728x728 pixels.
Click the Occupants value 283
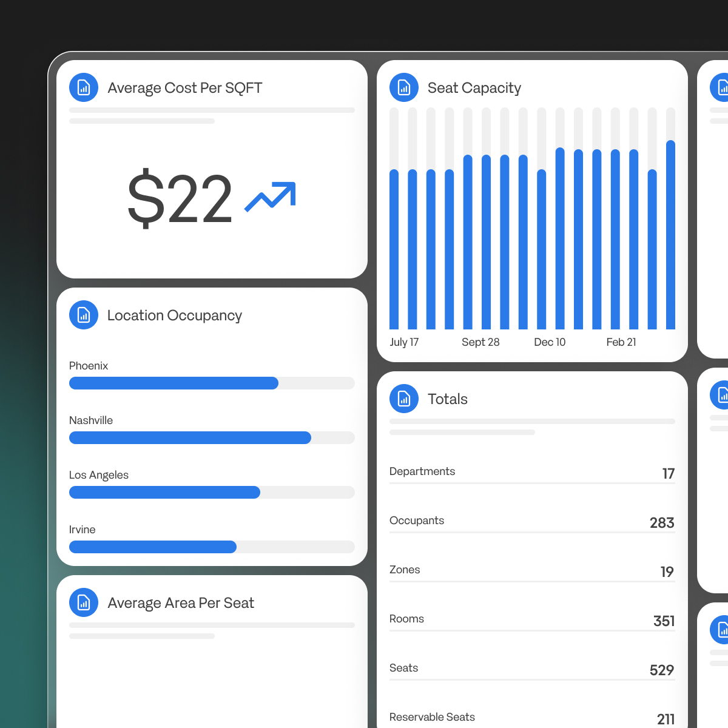(662, 523)
